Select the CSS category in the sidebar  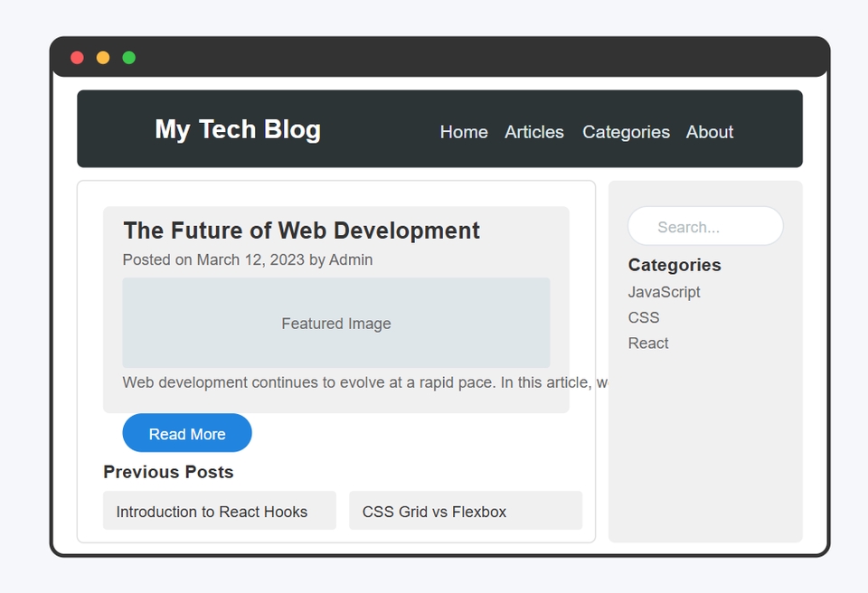644,317
